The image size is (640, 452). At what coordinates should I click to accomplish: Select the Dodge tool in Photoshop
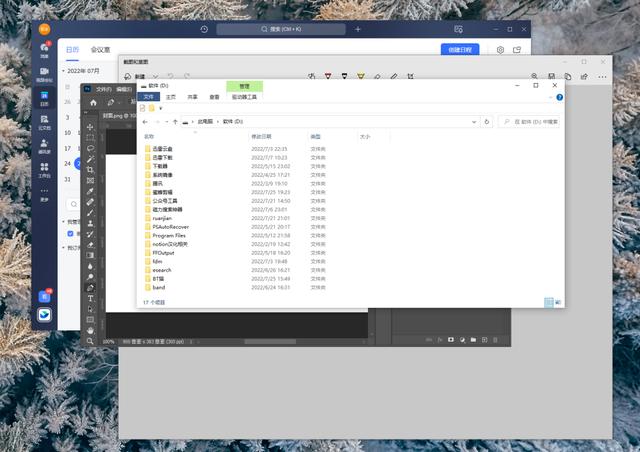coord(90,277)
